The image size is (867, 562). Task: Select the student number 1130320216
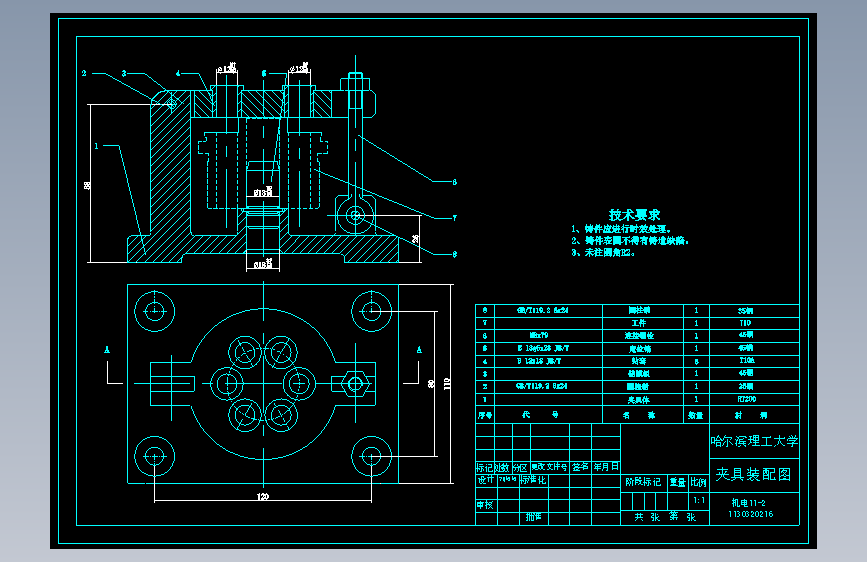(750, 514)
